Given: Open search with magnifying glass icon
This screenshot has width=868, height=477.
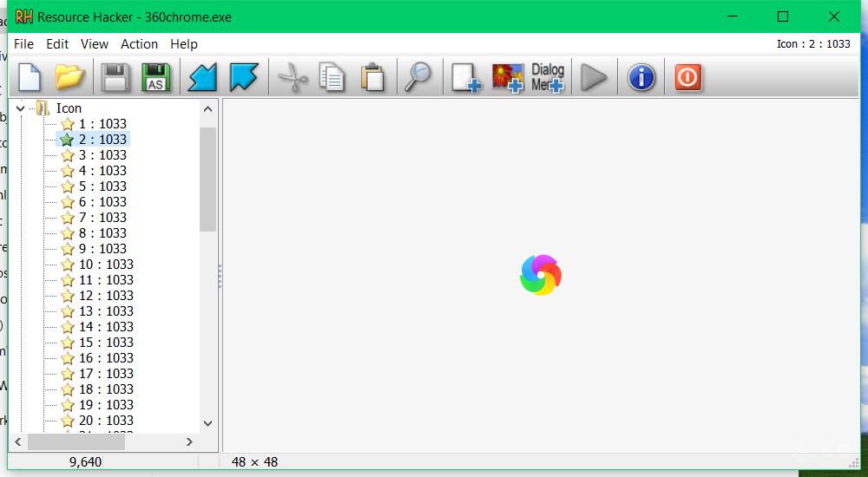Looking at the screenshot, I should coord(418,77).
